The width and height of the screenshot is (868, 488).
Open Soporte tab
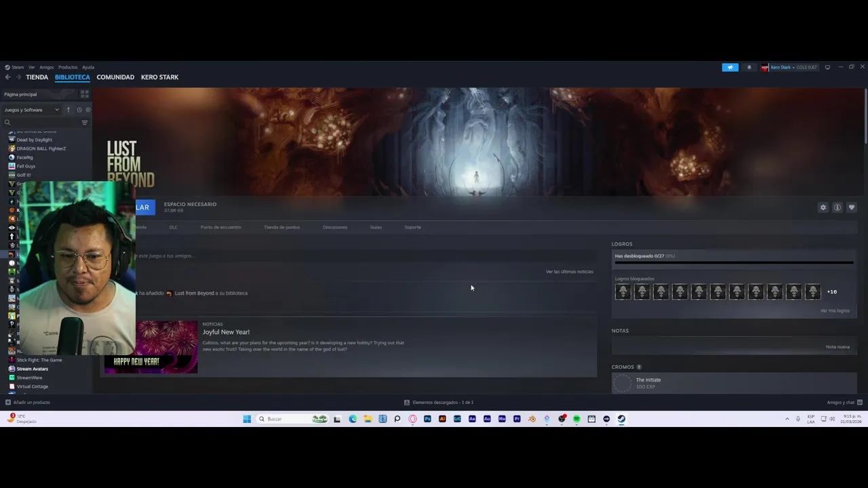[412, 227]
